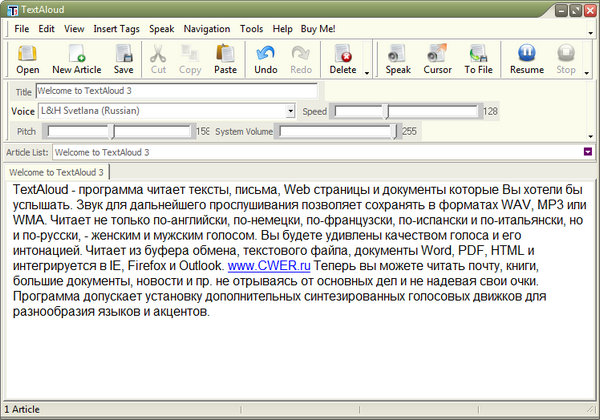The height and width of the screenshot is (420, 600).
Task: Click the Buy Me! menu item
Action: (x=319, y=30)
